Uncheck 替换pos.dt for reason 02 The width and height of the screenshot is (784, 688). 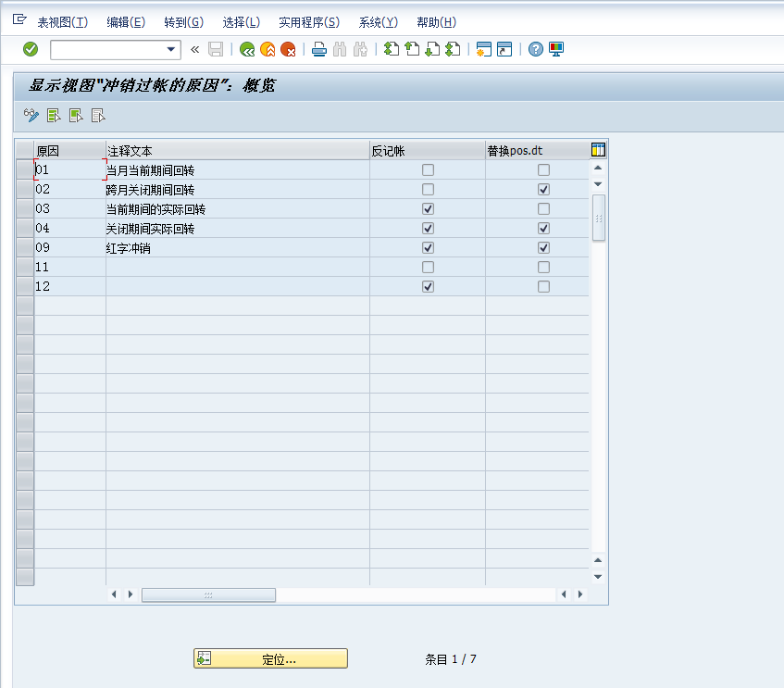click(x=543, y=189)
